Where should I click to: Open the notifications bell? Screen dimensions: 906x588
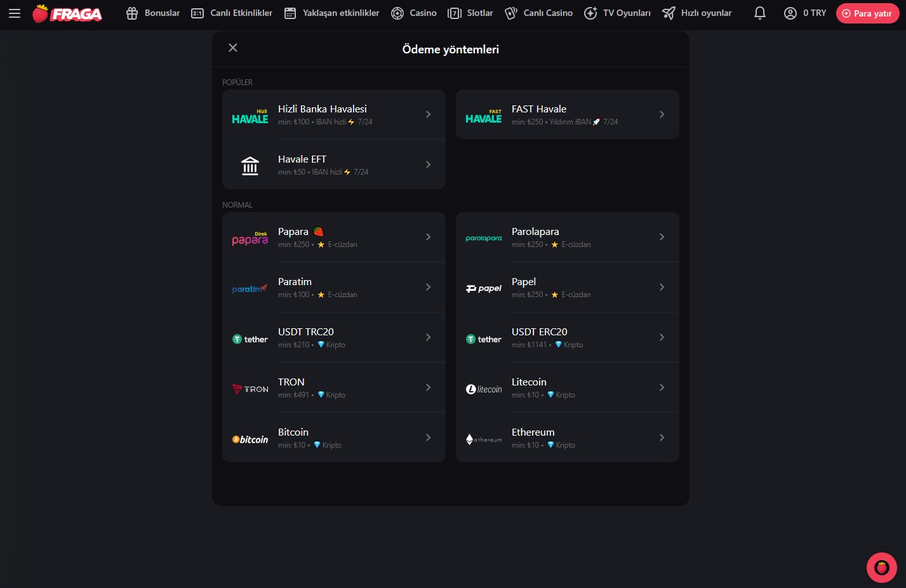759,13
